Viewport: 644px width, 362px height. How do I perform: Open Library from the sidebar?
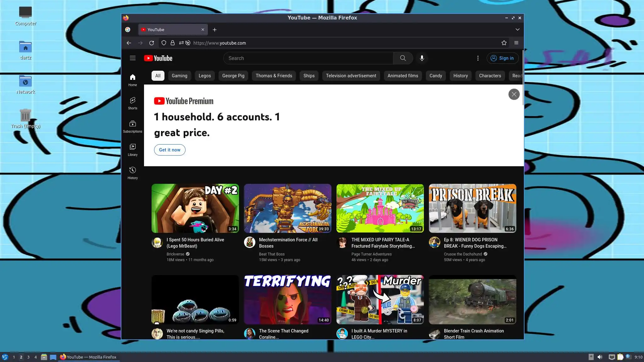[x=132, y=150]
